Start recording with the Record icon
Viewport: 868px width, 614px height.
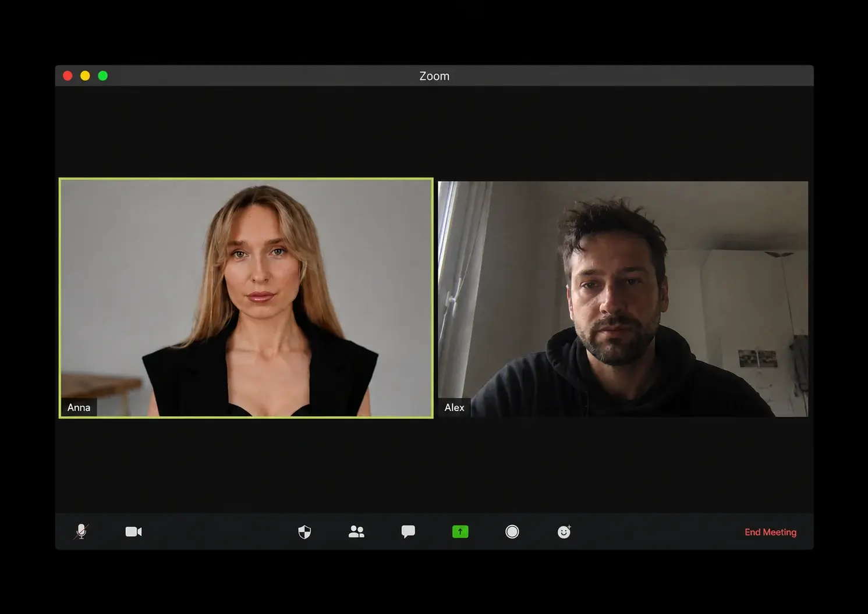point(512,532)
